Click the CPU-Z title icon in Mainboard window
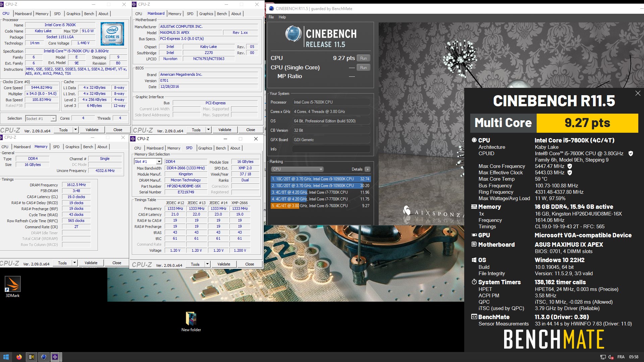Viewport: 644px width, 362px height. coord(135,4)
